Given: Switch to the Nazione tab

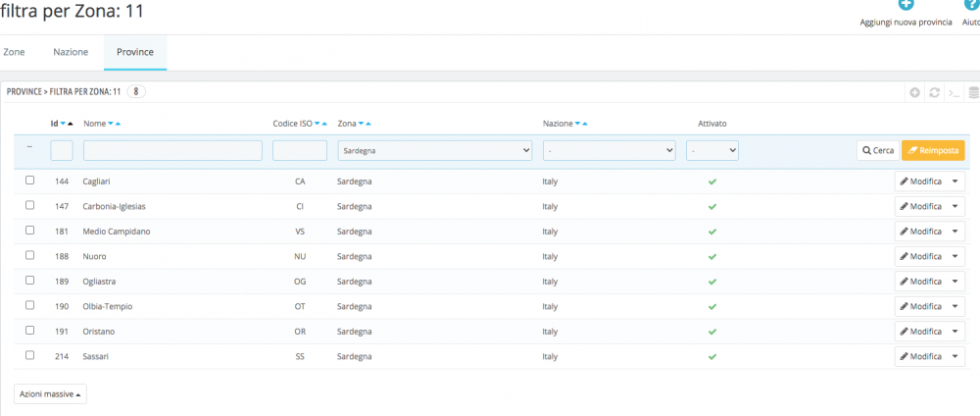Looking at the screenshot, I should 71,52.
